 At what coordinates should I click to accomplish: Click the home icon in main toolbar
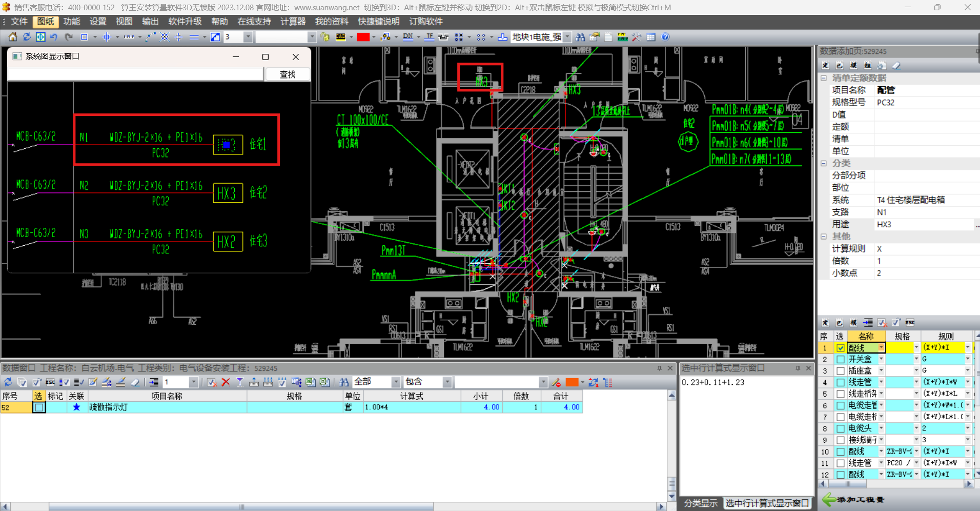[13, 37]
